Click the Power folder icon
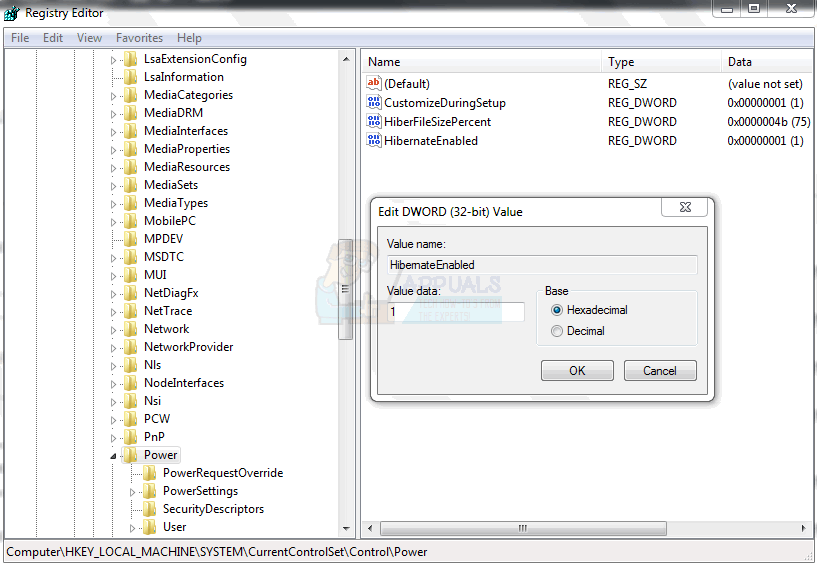 click(x=130, y=455)
